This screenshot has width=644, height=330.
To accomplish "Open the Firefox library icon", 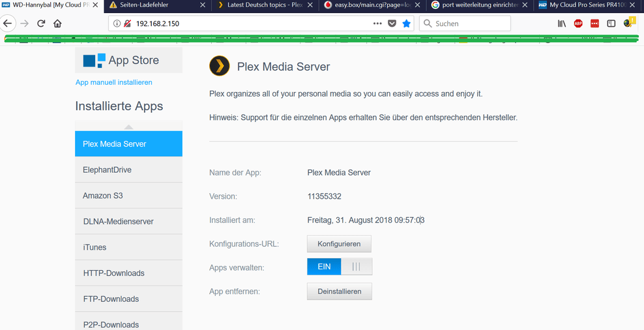I will click(x=561, y=23).
